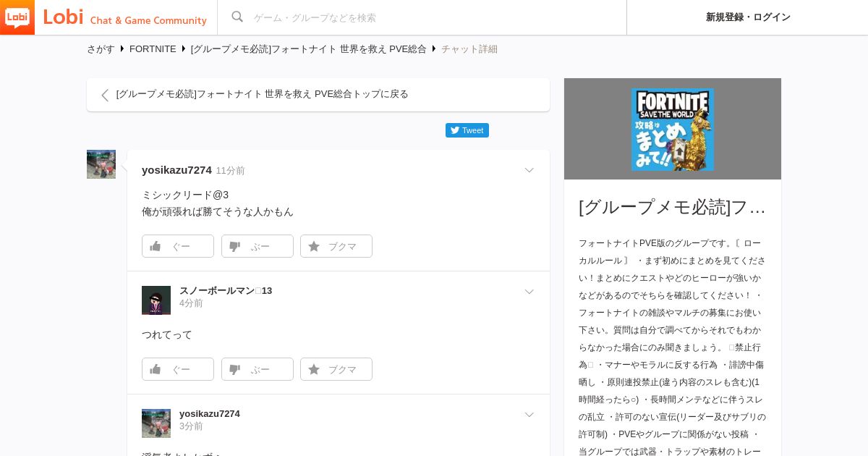Dislike つれてって reply with ぶー button

point(258,369)
